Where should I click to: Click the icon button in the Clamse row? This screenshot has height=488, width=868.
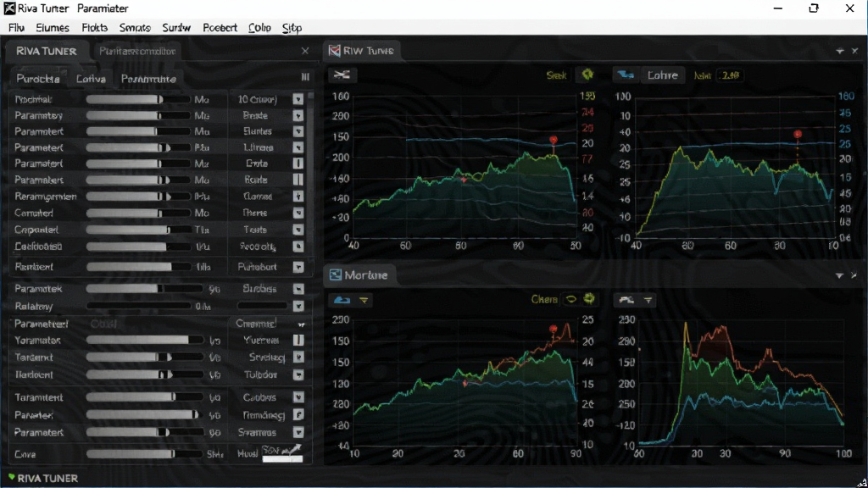[298, 197]
